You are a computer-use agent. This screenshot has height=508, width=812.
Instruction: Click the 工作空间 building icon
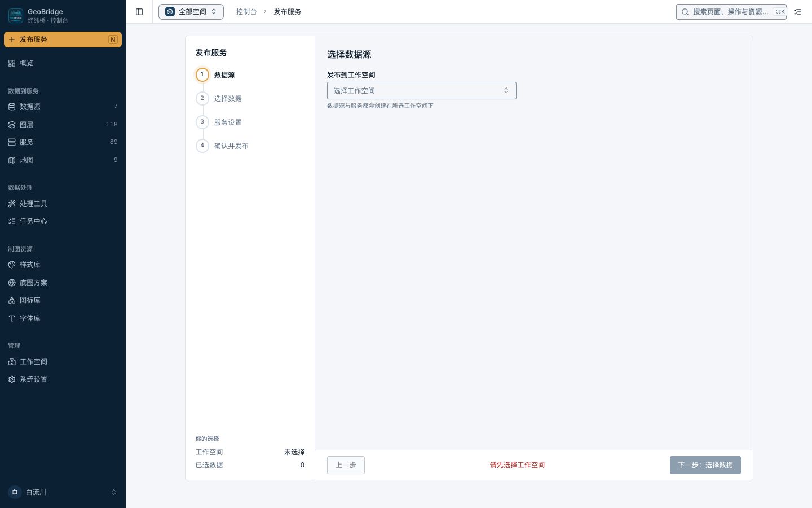click(12, 362)
